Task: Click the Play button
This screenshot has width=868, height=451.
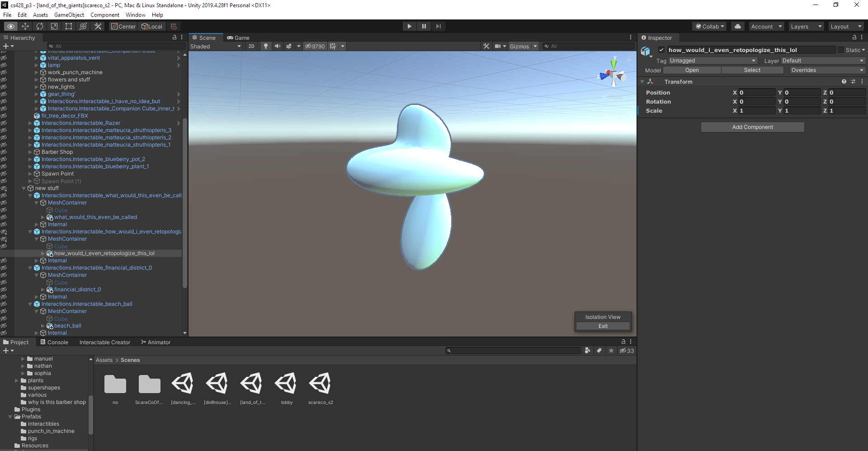Action: tap(410, 26)
